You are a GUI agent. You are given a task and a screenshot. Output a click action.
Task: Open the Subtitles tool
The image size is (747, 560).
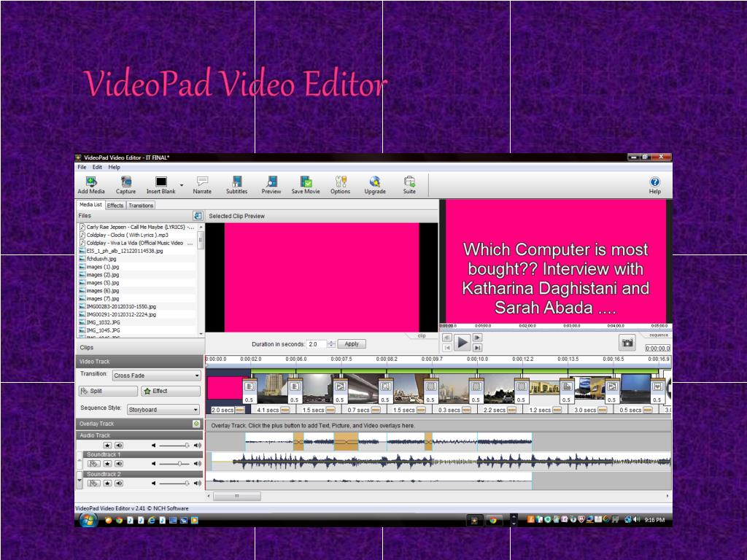pos(237,184)
